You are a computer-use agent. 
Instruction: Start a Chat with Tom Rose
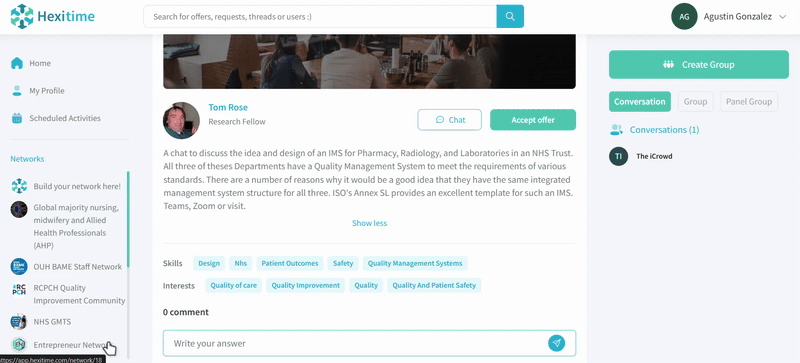tap(449, 120)
